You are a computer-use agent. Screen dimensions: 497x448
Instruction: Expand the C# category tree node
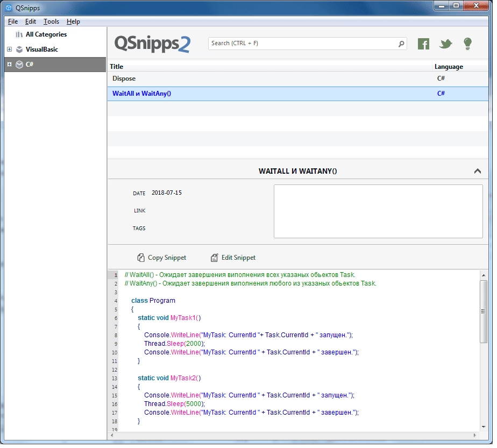click(x=10, y=65)
